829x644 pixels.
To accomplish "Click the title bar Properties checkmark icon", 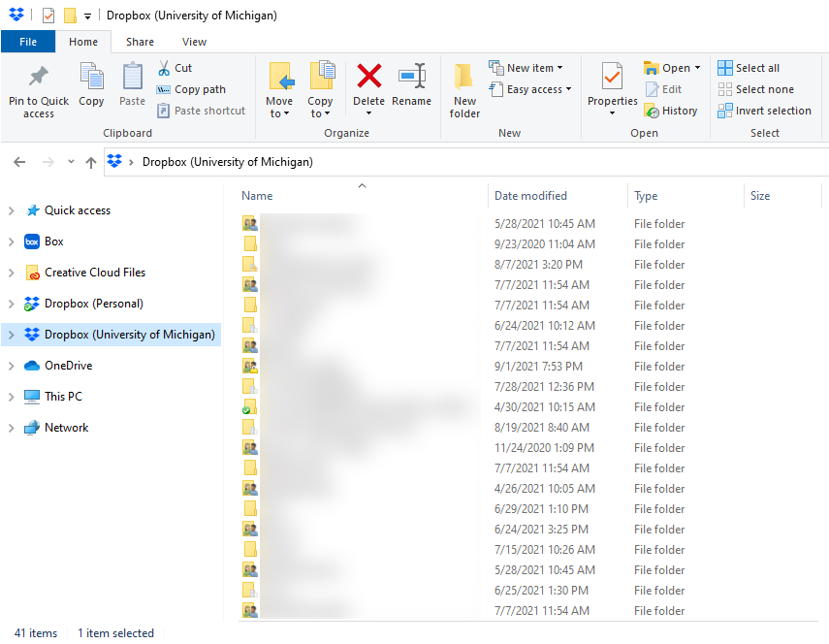I will pyautogui.click(x=48, y=16).
